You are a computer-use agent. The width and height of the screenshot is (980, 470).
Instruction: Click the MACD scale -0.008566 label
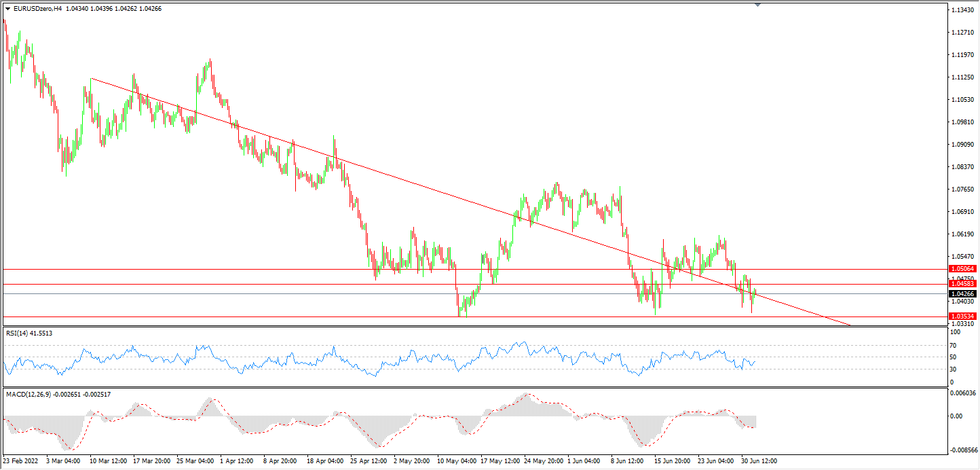tap(964, 450)
